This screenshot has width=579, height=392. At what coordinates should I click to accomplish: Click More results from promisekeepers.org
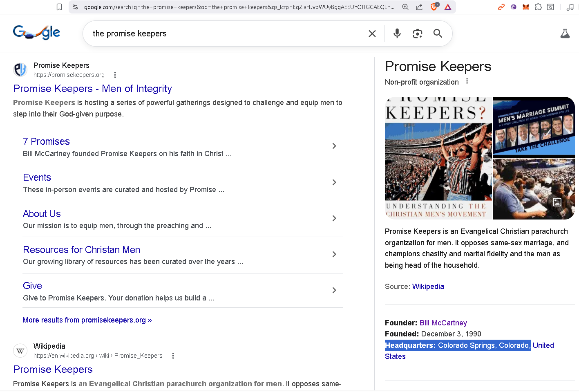coord(87,320)
